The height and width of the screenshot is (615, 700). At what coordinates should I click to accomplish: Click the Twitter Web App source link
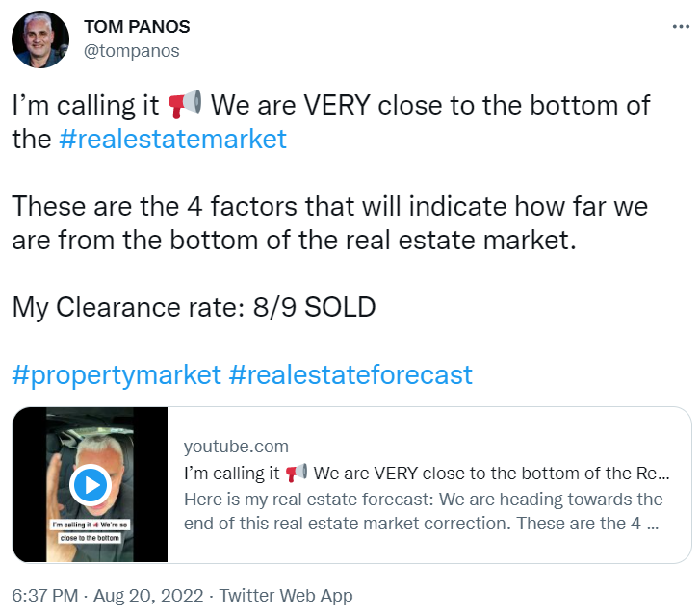click(x=286, y=595)
